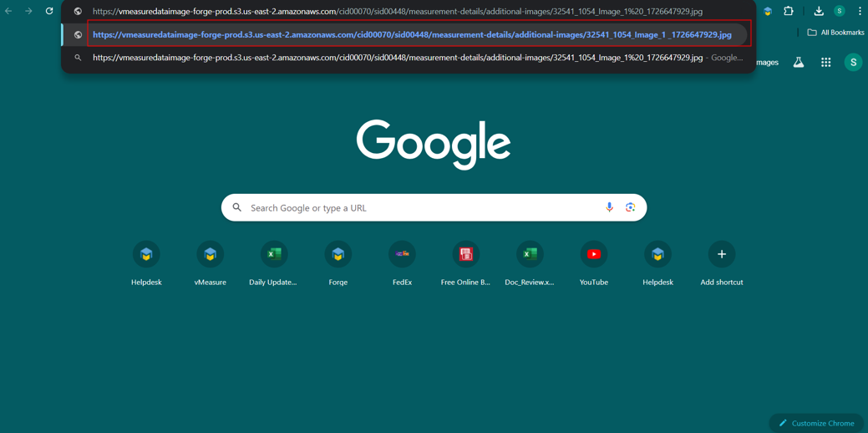
Task: Reload the page with the refresh icon
Action: tap(49, 11)
